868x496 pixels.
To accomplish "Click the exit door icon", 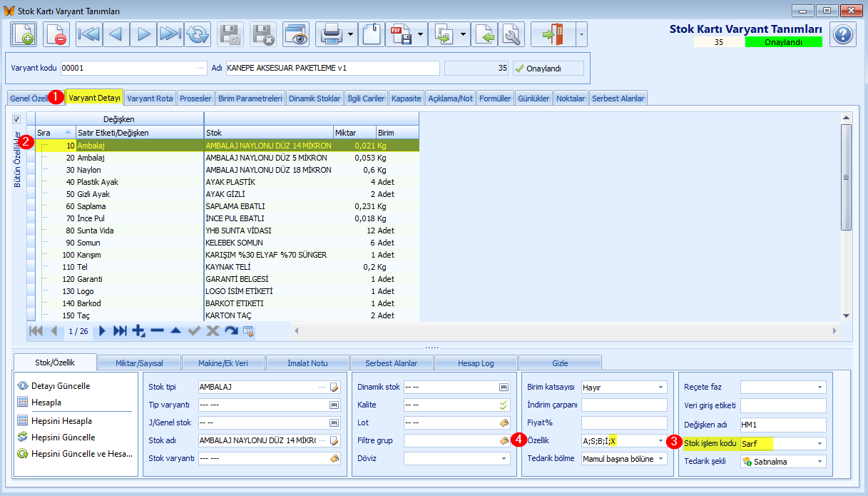I will pos(553,34).
